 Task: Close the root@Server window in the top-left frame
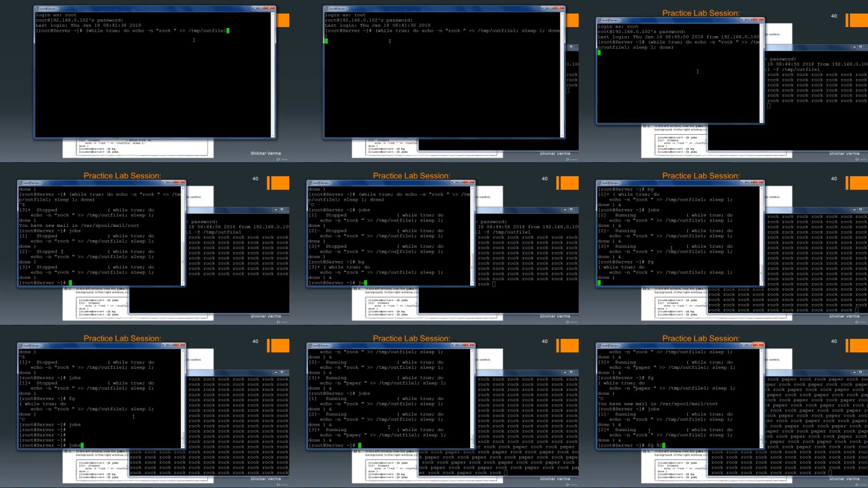270,8
